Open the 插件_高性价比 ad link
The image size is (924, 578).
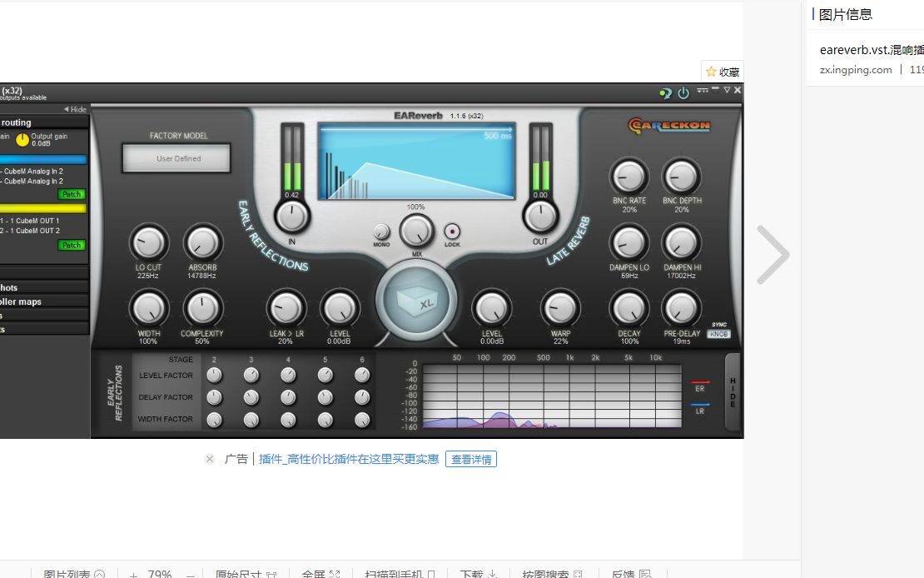(349, 459)
